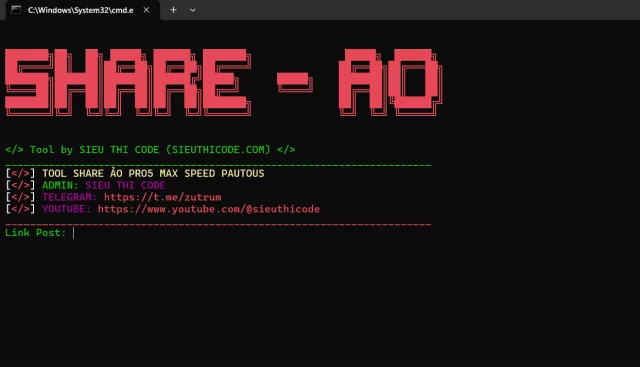The width and height of the screenshot is (640, 367).
Task: Click the 'YOUTUBE:' label
Action: pyautogui.click(x=67, y=209)
